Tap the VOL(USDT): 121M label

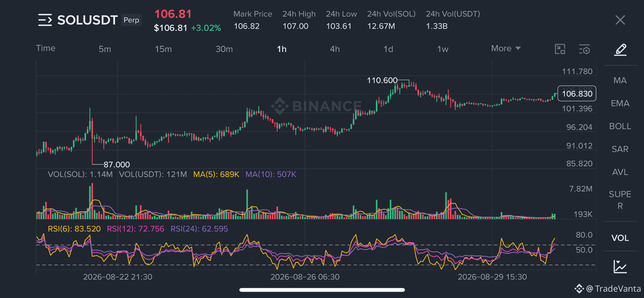(x=153, y=174)
